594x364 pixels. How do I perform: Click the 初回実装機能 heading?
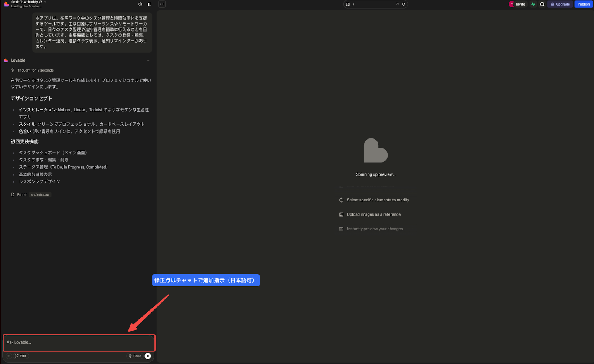(25, 141)
